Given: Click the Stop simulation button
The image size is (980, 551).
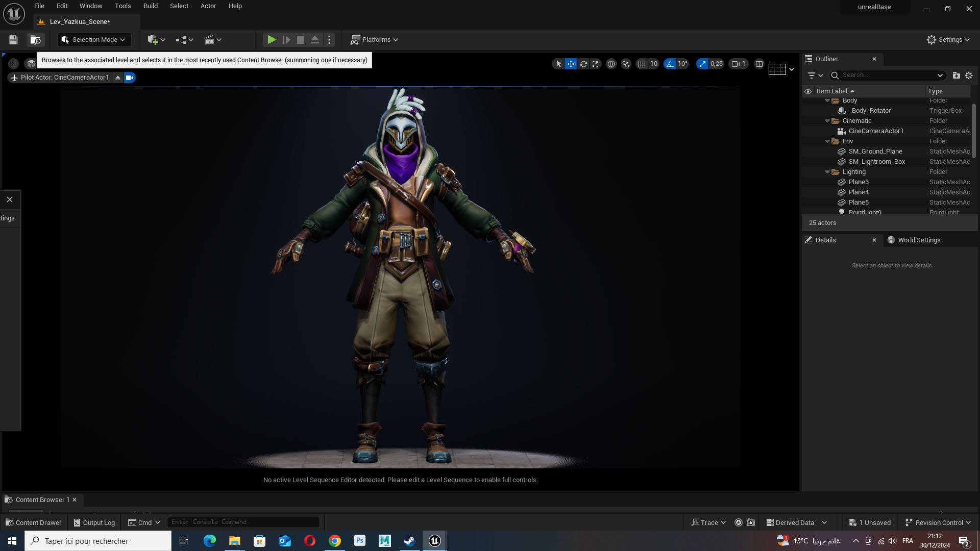Looking at the screenshot, I should 301,40.
